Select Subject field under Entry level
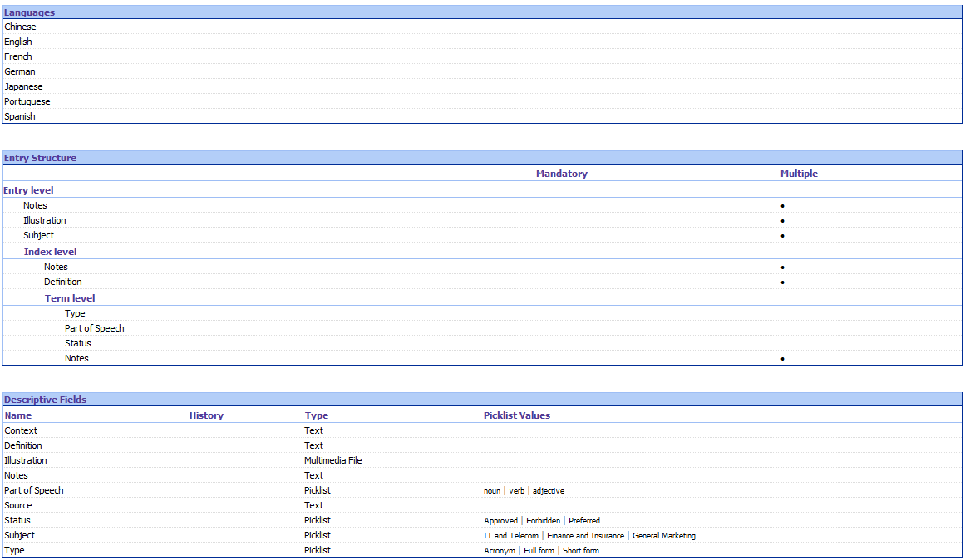The image size is (965, 560). [x=38, y=235]
